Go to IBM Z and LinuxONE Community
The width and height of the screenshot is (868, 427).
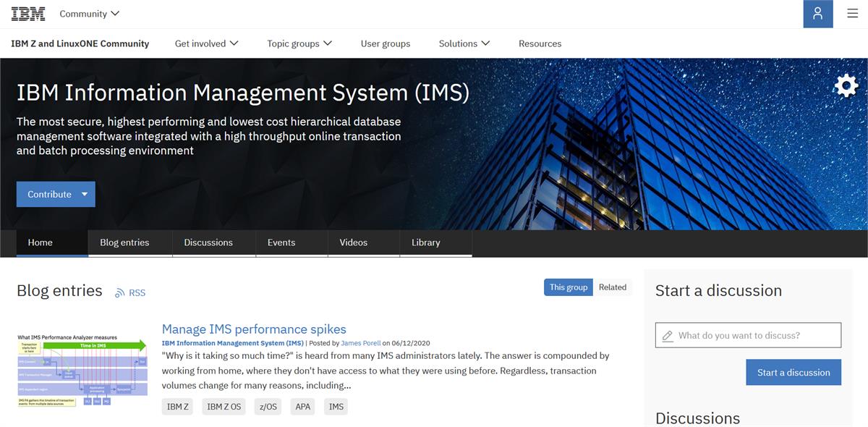click(80, 43)
